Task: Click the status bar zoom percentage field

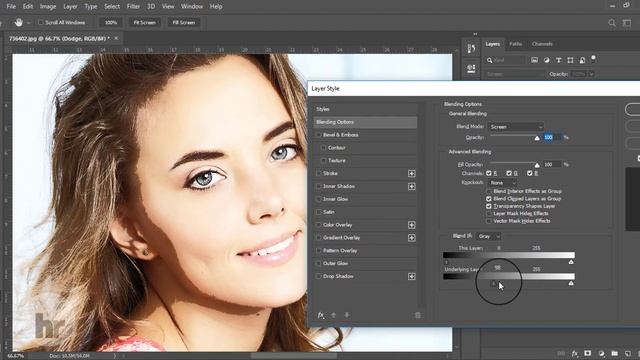Action: 16,356
